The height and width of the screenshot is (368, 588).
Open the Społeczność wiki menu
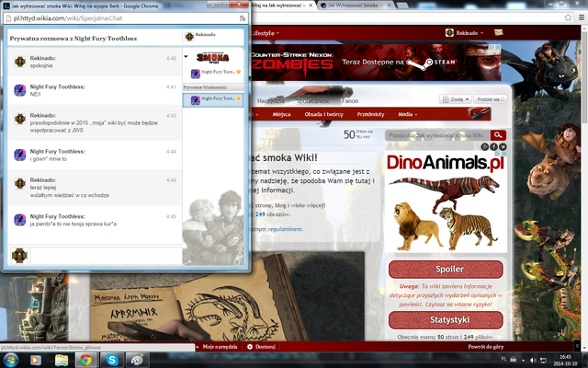tap(312, 100)
